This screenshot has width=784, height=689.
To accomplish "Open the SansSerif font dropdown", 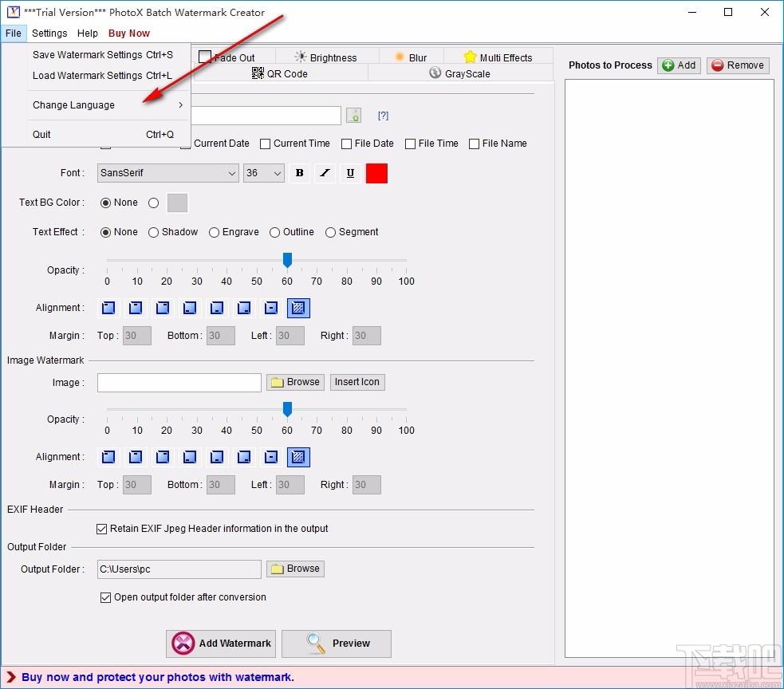I will tap(168, 173).
